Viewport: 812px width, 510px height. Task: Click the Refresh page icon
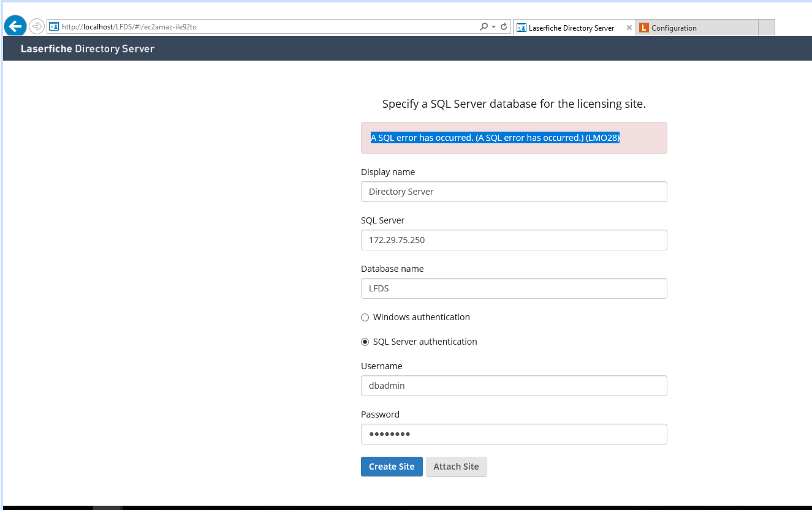(504, 27)
